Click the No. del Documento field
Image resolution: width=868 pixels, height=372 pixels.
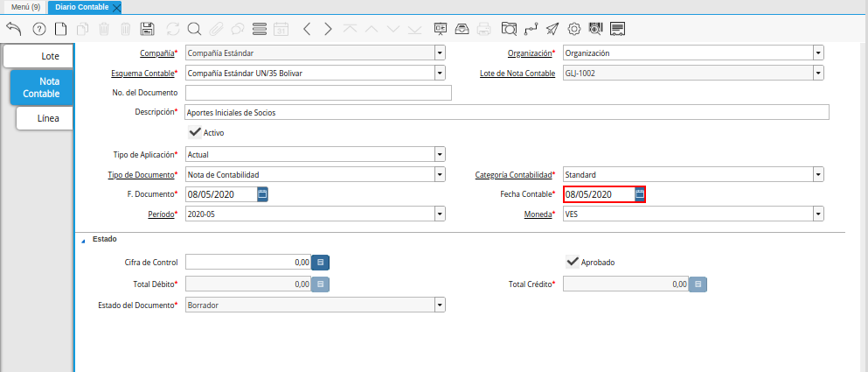[x=318, y=93]
